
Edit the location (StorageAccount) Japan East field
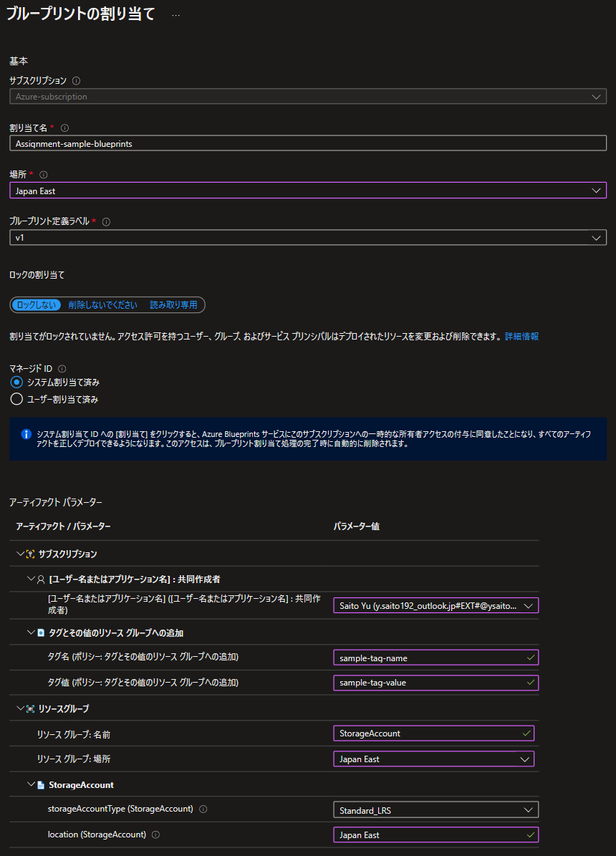pyautogui.click(x=435, y=835)
